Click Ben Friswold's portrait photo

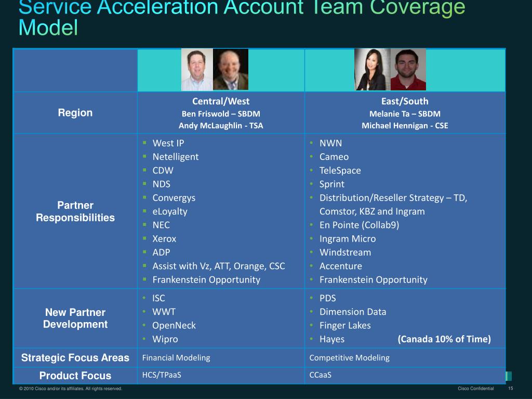click(x=197, y=70)
